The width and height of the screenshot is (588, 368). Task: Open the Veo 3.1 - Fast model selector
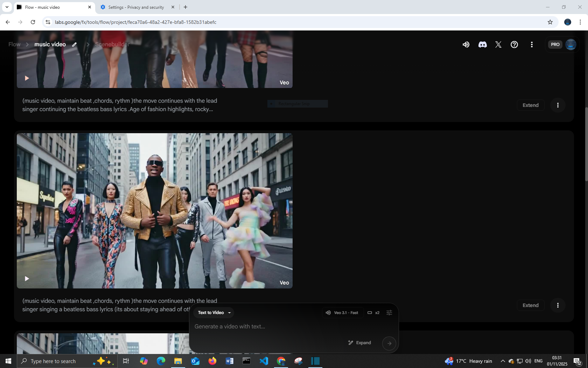click(342, 313)
